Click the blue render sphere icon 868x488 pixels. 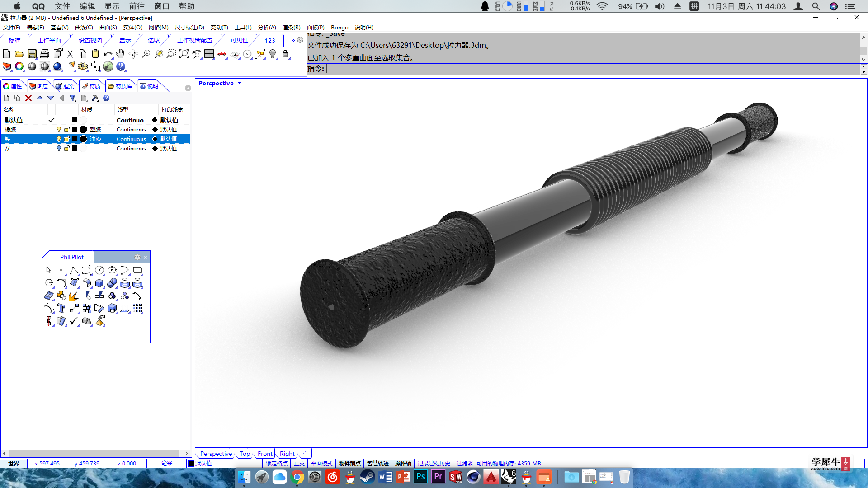tap(57, 67)
